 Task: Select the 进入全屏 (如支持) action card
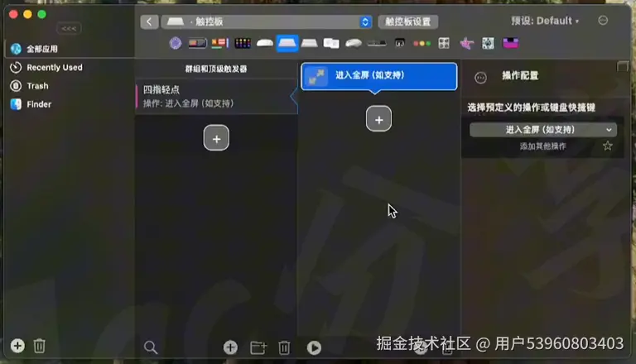pyautogui.click(x=378, y=76)
